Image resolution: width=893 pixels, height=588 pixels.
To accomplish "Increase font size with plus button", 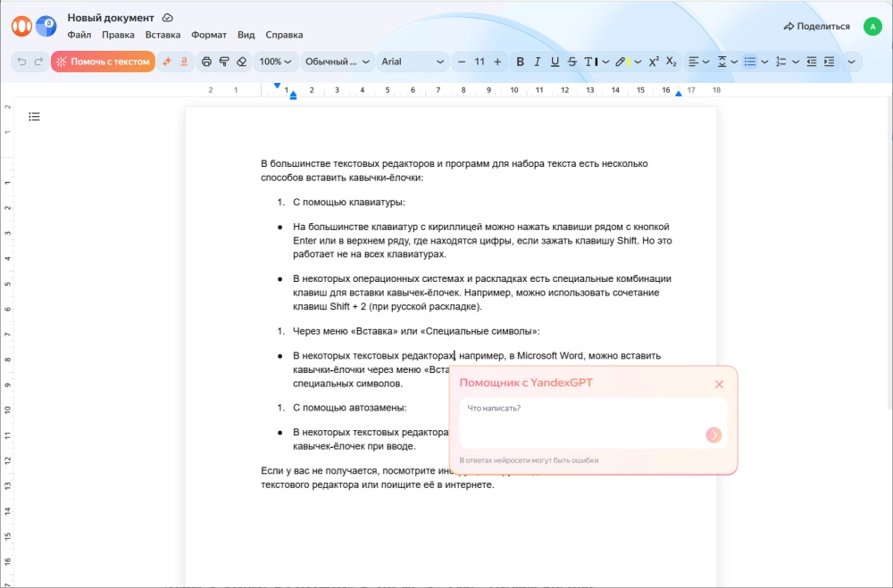I will pos(497,62).
